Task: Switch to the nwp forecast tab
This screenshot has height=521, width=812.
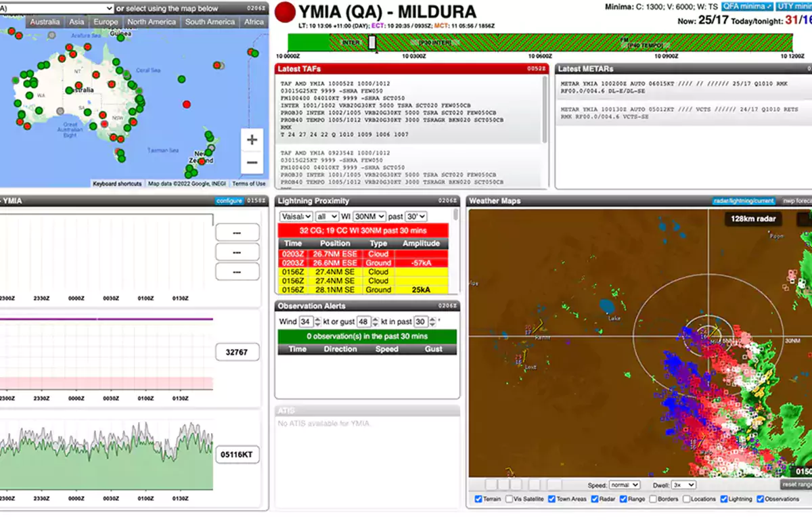Action: 798,200
